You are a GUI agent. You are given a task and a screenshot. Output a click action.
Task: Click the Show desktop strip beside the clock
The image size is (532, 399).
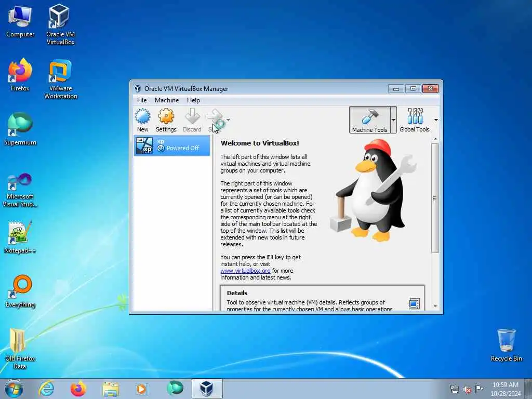point(528,389)
